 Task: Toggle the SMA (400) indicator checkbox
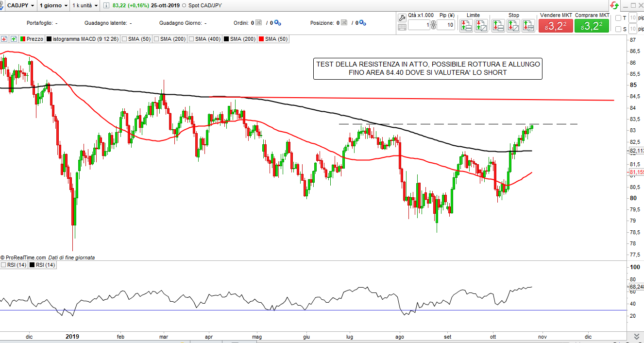(192, 39)
